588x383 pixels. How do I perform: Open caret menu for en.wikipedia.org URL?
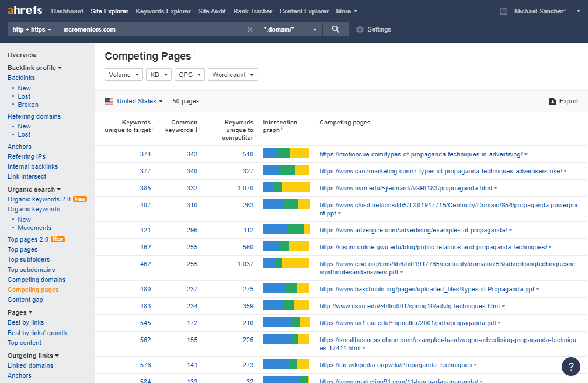[475, 365]
